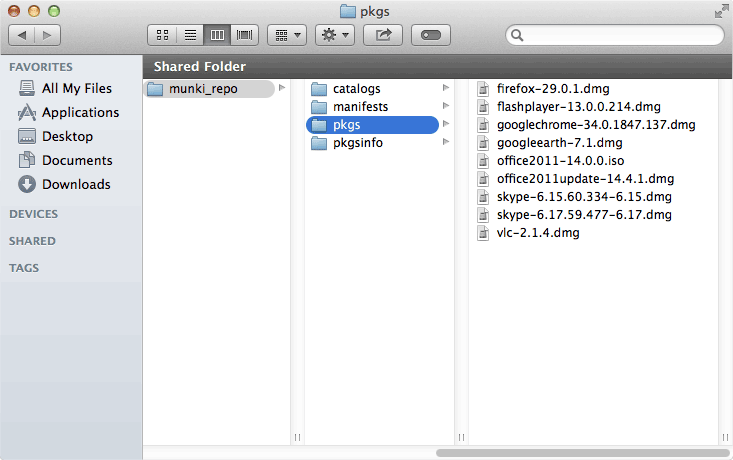Click the Edit Tags toolbar button
Image resolution: width=733 pixels, height=460 pixels.
(x=430, y=35)
